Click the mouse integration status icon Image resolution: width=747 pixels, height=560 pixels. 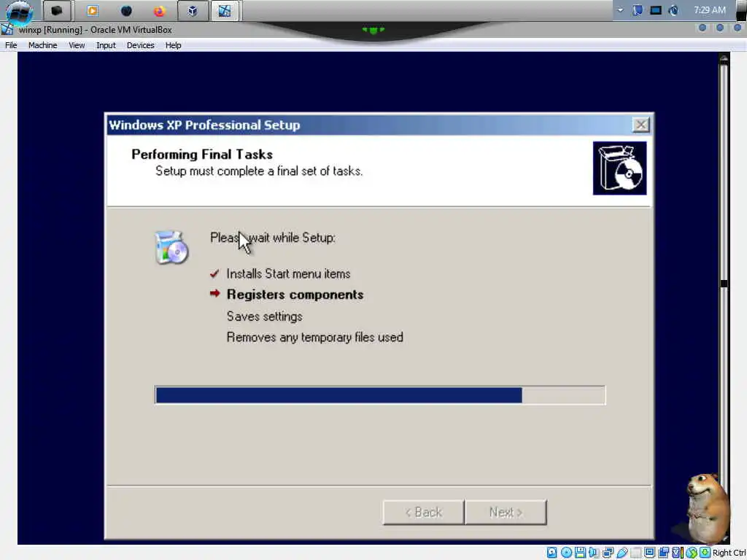click(692, 553)
